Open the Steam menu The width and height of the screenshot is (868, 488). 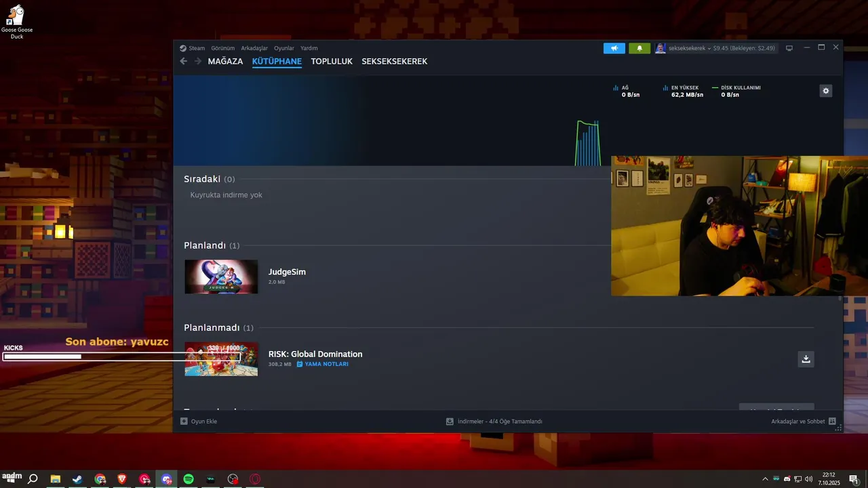197,48
